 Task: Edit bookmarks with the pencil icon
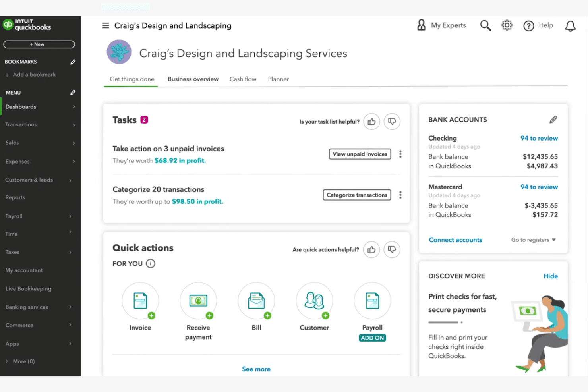click(x=73, y=62)
